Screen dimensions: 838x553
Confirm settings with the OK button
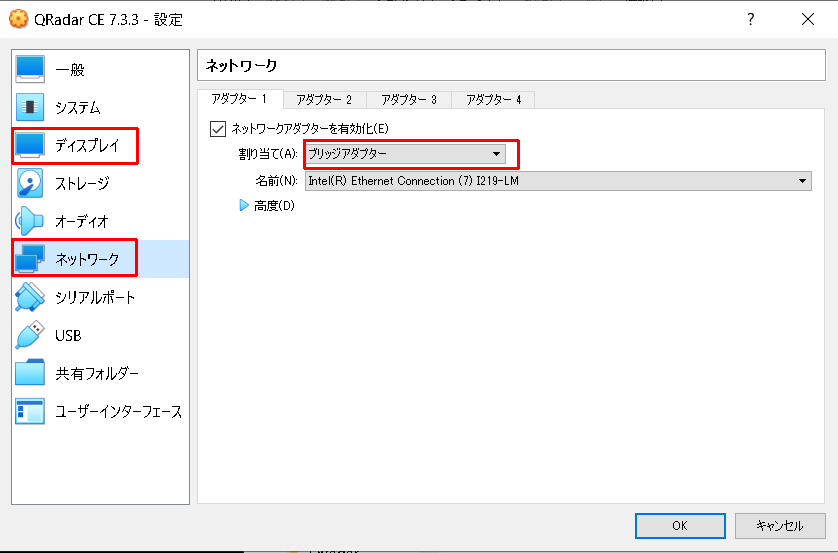click(x=680, y=526)
